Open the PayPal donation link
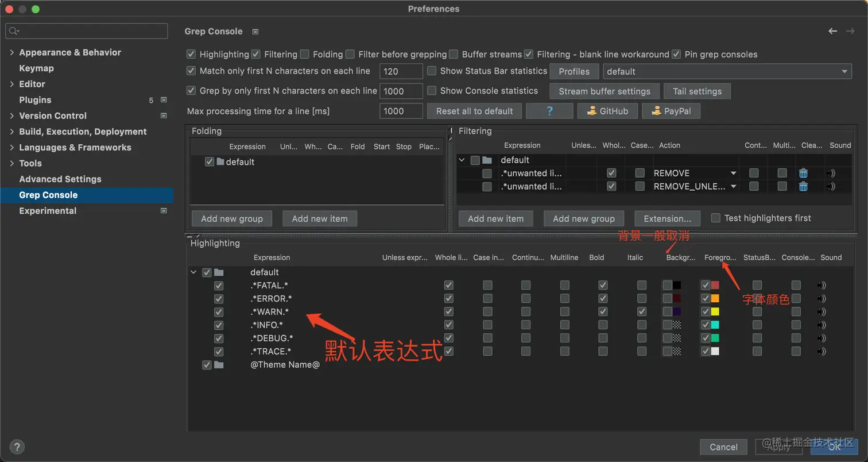Viewport: 868px width, 462px height. [x=671, y=111]
